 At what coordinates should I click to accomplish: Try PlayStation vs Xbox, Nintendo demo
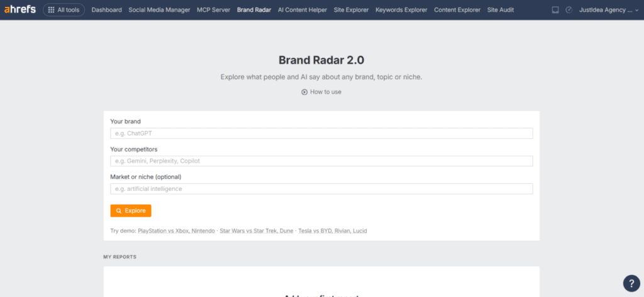177,231
